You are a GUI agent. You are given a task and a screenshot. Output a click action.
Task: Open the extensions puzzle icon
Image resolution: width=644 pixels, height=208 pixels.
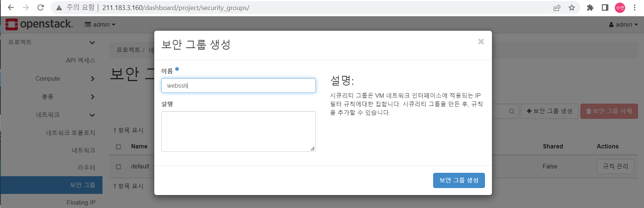[x=590, y=7]
